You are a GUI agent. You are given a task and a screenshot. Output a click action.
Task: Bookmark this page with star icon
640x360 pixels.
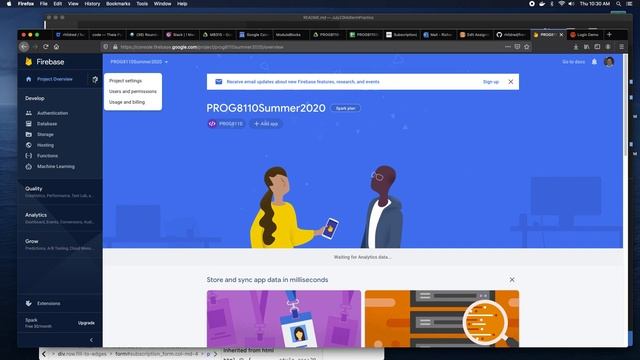click(x=527, y=47)
